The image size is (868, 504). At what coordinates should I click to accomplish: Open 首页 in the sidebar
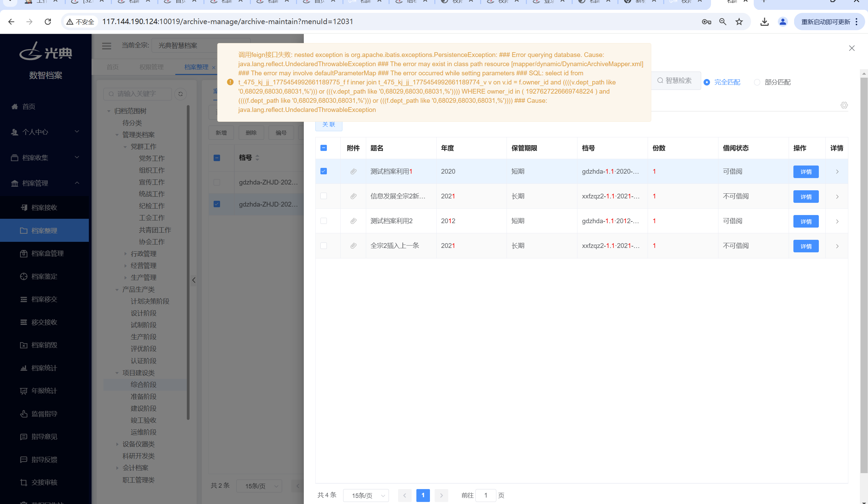click(x=28, y=106)
